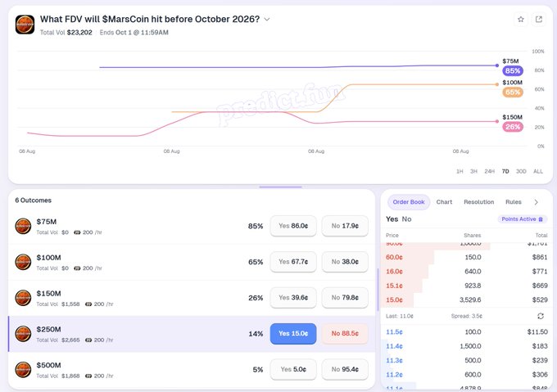Select the 11.5¢ bid row
Viewport: 557px width, 392px height.
pos(466,332)
